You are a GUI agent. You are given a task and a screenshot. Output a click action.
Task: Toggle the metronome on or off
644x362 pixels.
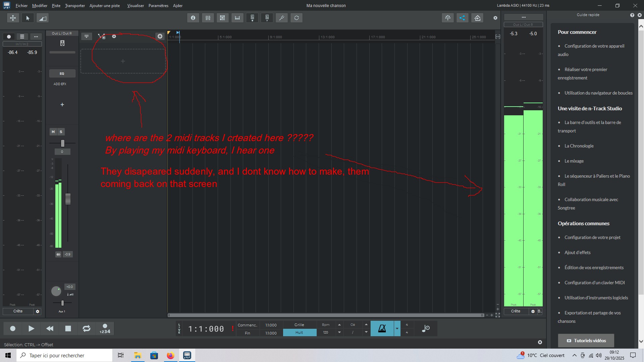[x=382, y=328]
